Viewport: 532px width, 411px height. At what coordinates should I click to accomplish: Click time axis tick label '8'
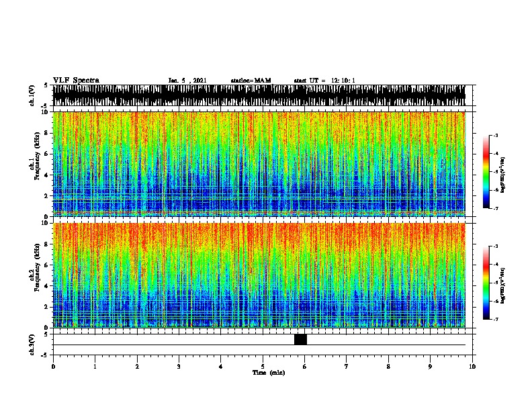388,366
